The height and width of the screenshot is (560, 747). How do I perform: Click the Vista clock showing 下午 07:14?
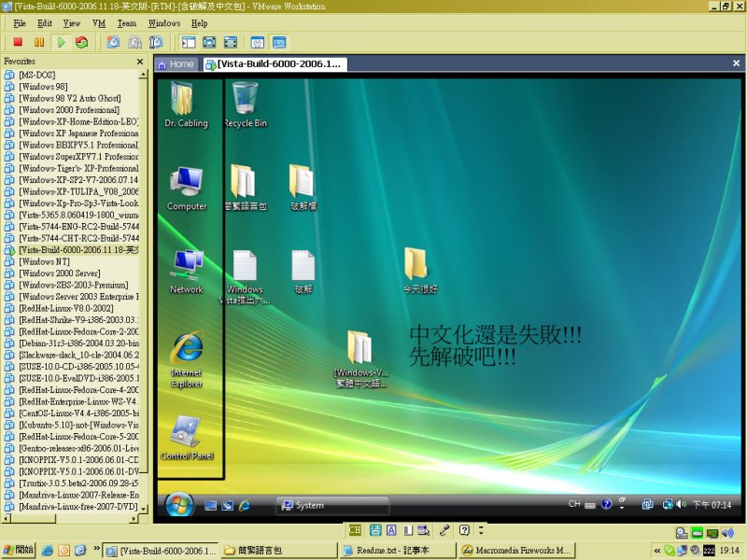coord(712,505)
